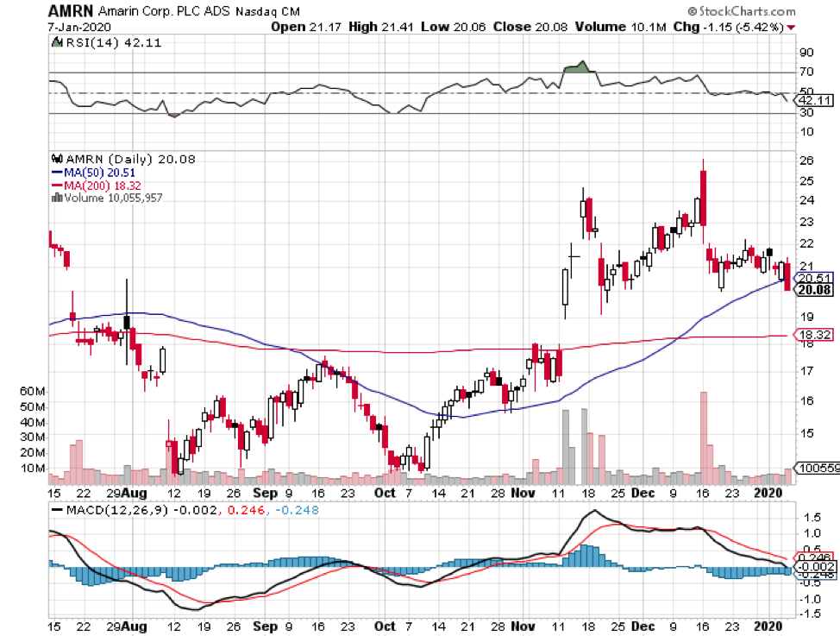The image size is (840, 636).
Task: Click the 26 price axis label
Action: [x=806, y=161]
